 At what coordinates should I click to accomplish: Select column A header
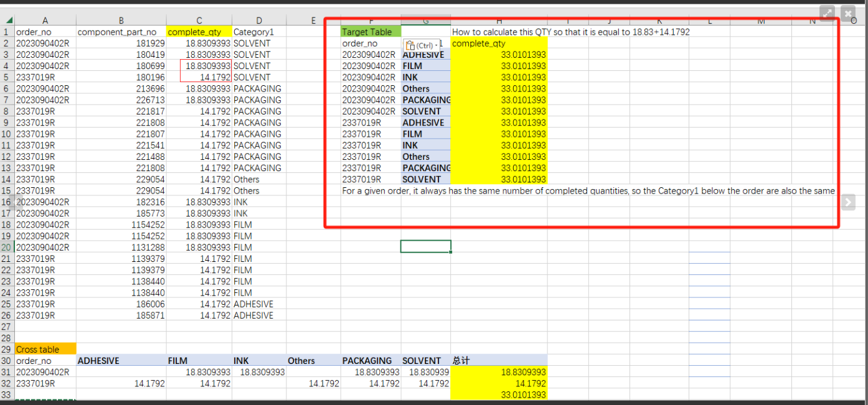pyautogui.click(x=45, y=21)
